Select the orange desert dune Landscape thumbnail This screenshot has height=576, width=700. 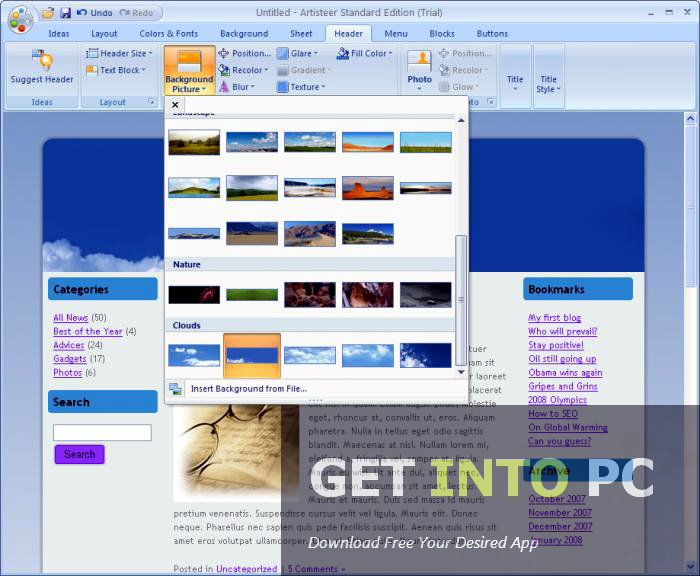coord(368,142)
